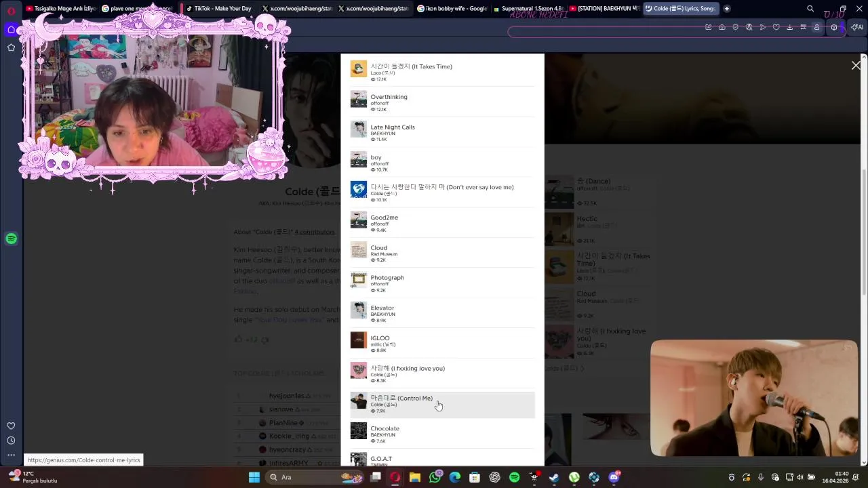Open 마음대로 (Control Me) song
The width and height of the screenshot is (868, 488).
click(442, 405)
